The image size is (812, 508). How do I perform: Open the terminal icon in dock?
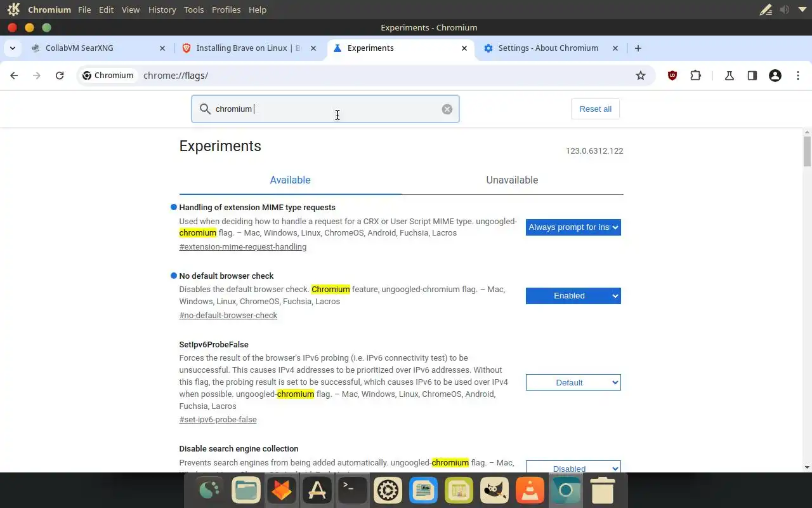click(353, 490)
